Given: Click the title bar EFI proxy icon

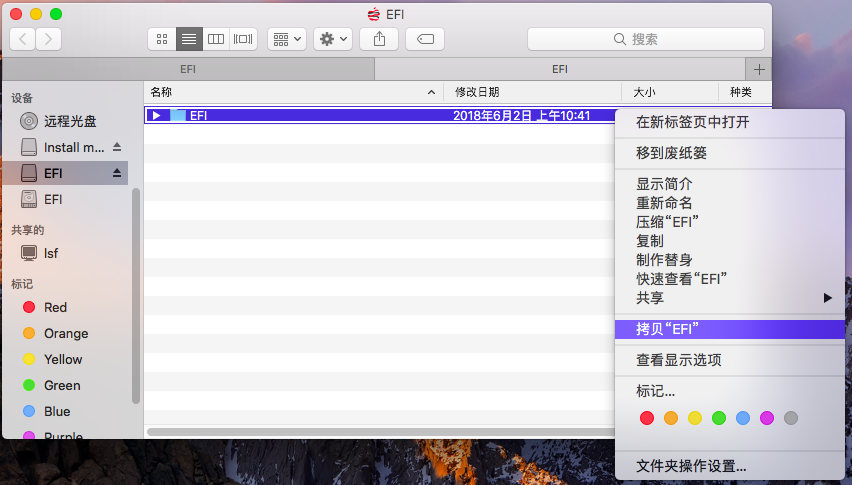Looking at the screenshot, I should pyautogui.click(x=374, y=15).
